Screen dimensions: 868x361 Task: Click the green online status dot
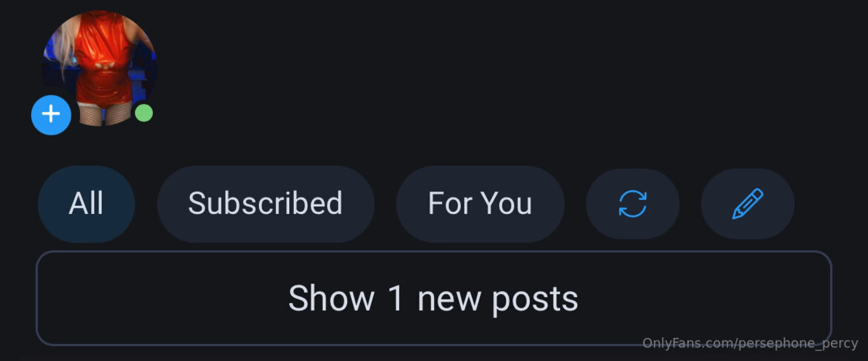[x=144, y=113]
